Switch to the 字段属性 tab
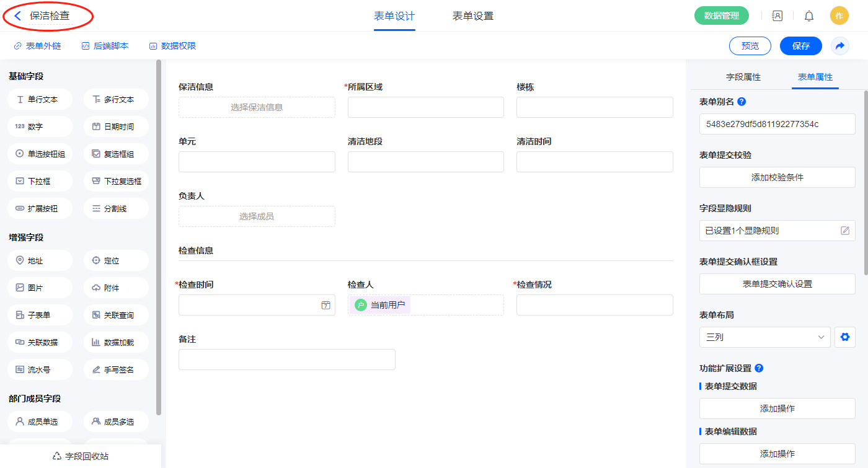The image size is (868, 468). tap(743, 77)
